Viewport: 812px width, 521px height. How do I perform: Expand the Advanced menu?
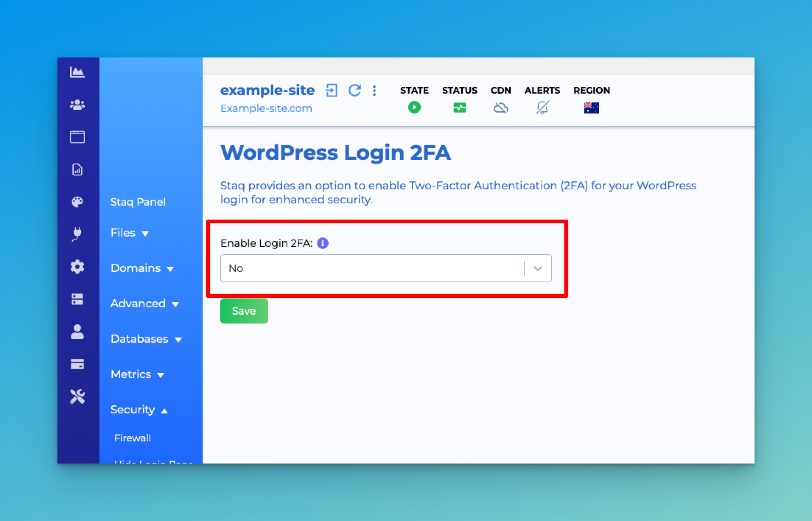point(145,304)
